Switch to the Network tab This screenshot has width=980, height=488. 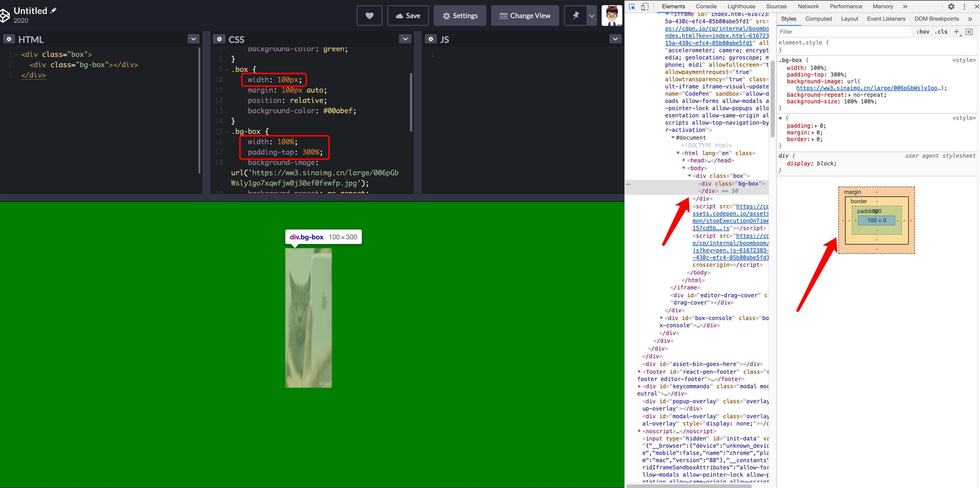pos(808,6)
